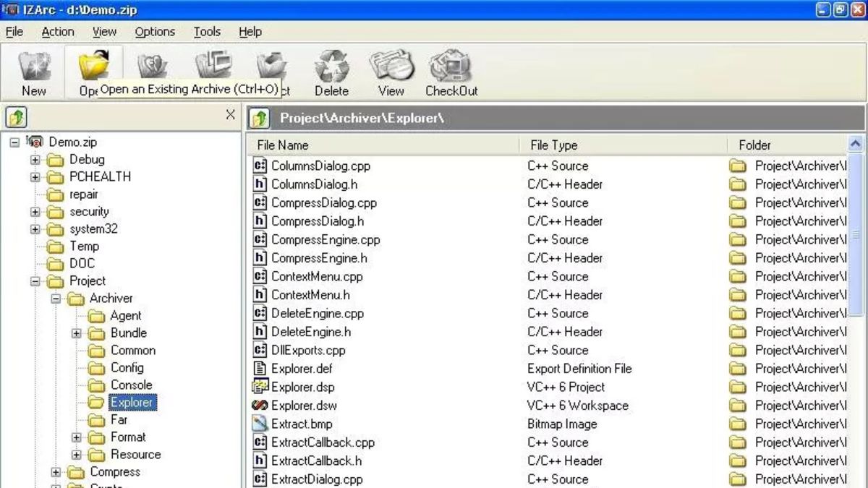This screenshot has width=868, height=488.
Task: Click the file list vertical scrollbar thumb
Action: tap(856, 234)
